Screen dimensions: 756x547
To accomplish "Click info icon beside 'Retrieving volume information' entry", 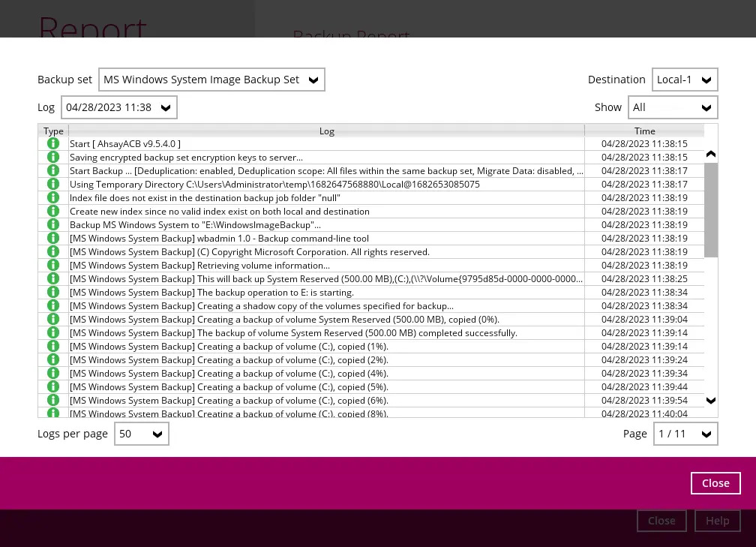I will [53, 265].
